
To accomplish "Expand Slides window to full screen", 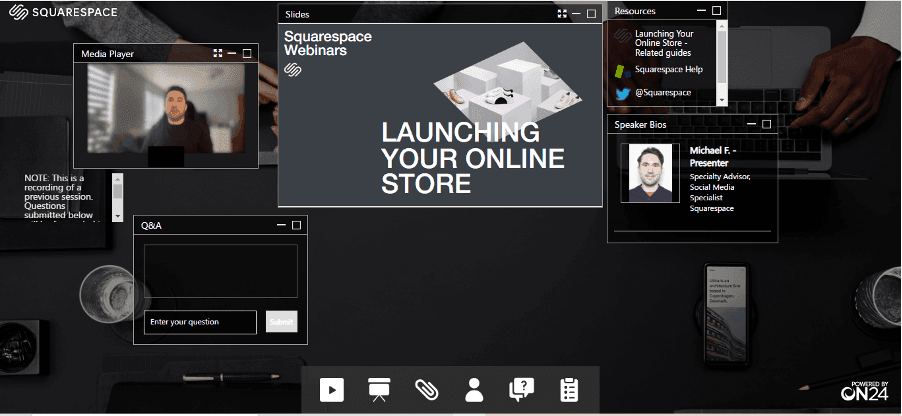I will pyautogui.click(x=562, y=14).
